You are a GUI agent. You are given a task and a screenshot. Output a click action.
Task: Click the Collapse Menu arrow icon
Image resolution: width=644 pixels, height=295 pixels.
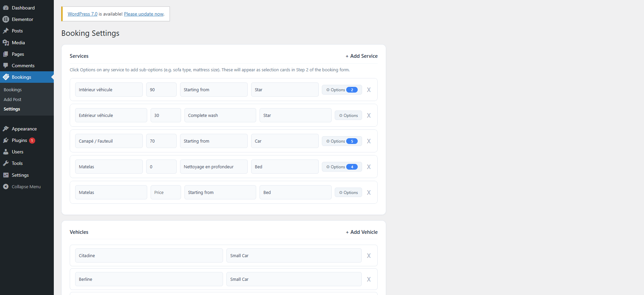6,187
